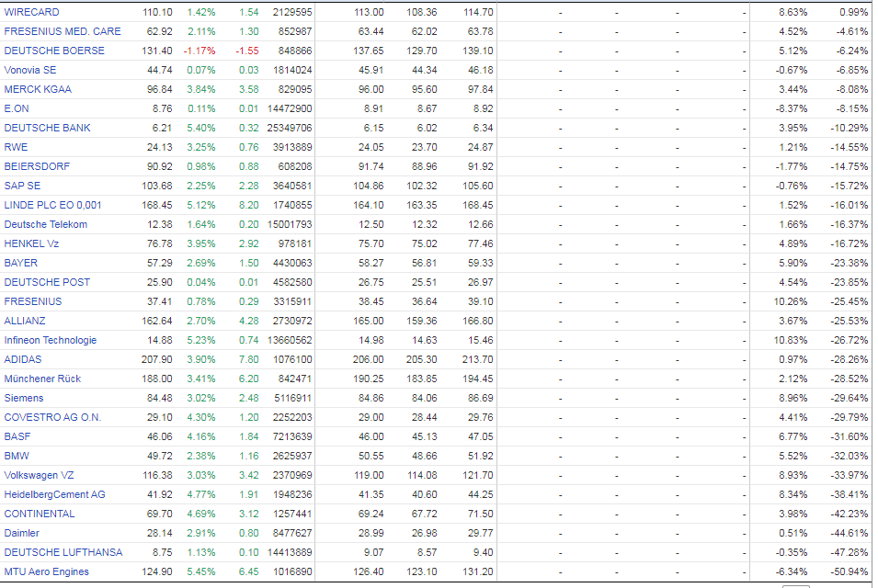Select the red -1.55 change value

tap(247, 51)
